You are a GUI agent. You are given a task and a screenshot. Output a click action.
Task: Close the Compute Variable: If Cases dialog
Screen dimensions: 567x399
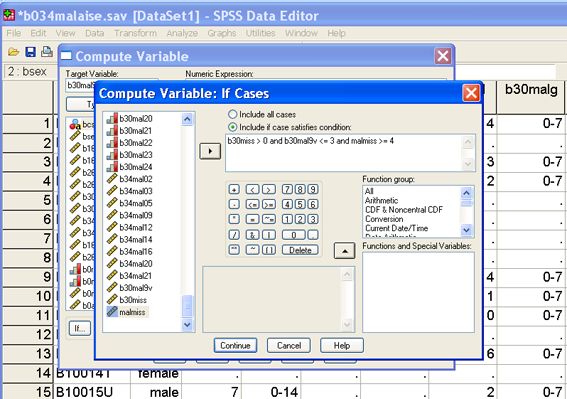pyautogui.click(x=471, y=93)
